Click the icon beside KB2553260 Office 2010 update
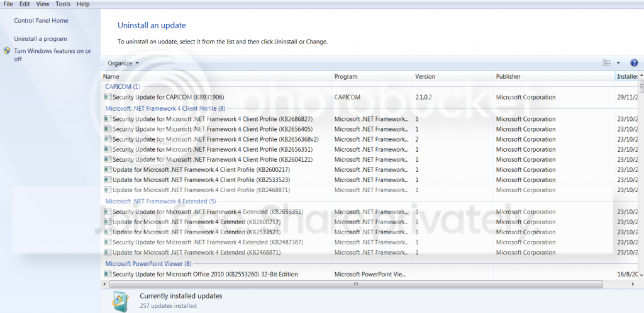The image size is (644, 313). coord(108,274)
